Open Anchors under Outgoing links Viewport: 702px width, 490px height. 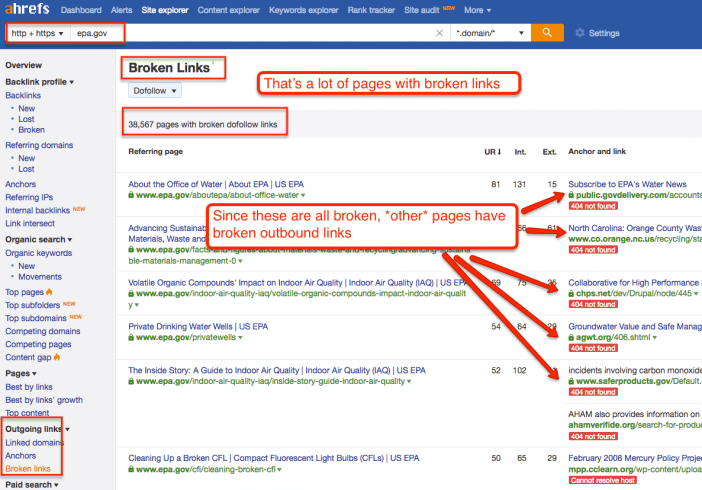coord(21,456)
